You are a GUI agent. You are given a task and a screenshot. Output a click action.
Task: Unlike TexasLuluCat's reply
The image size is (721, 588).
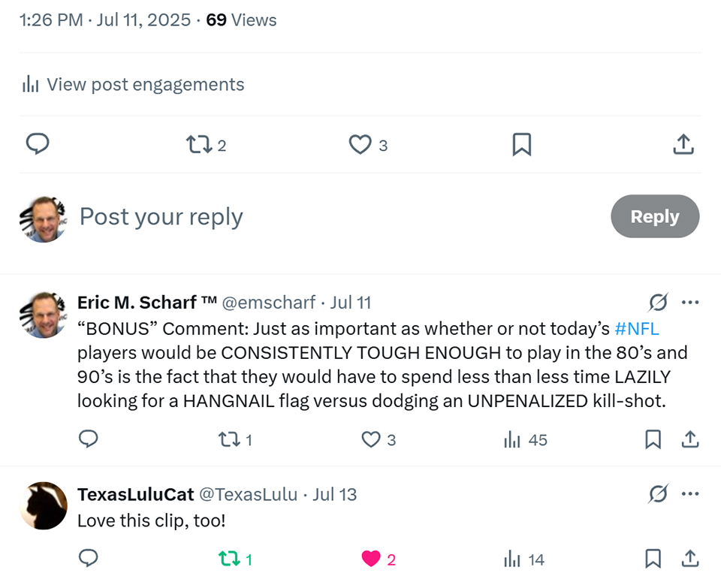click(371, 559)
